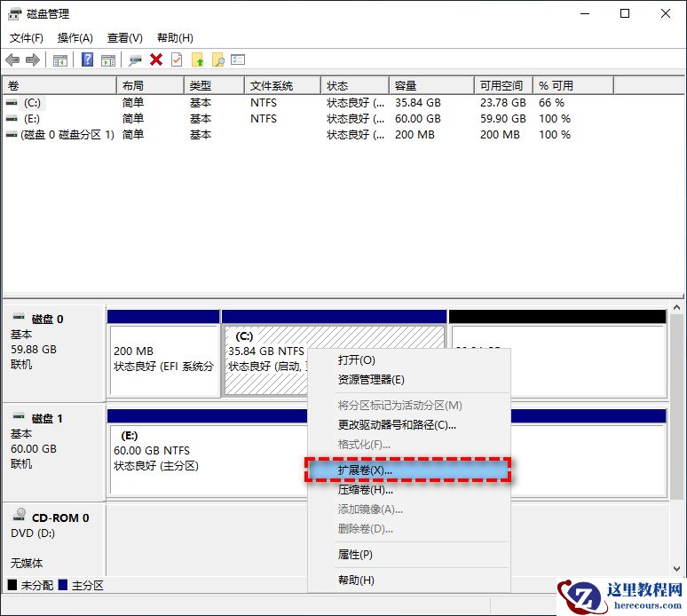Open the 帮助(H) menu in menu bar
The width and height of the screenshot is (687, 616).
coord(175,38)
